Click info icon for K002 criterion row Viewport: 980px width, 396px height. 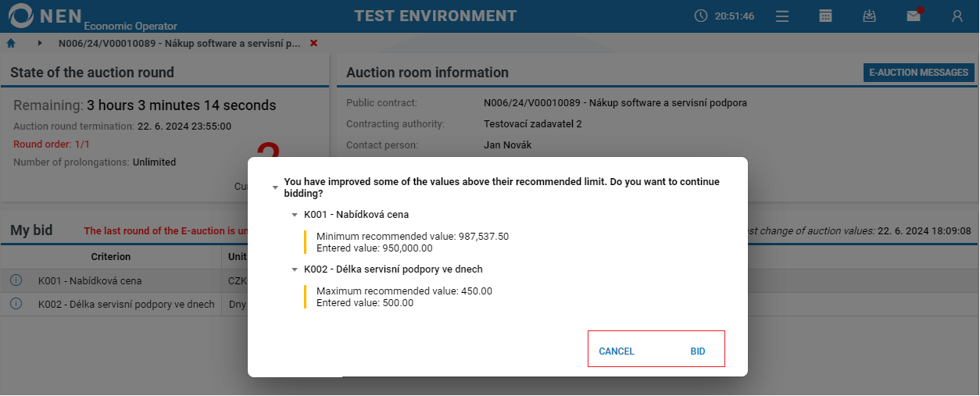tap(16, 304)
